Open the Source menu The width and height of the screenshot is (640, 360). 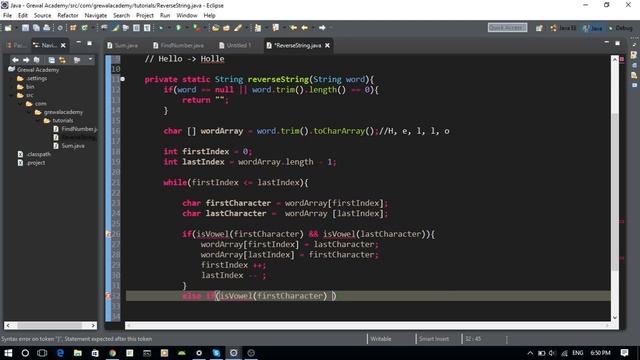tap(42, 16)
